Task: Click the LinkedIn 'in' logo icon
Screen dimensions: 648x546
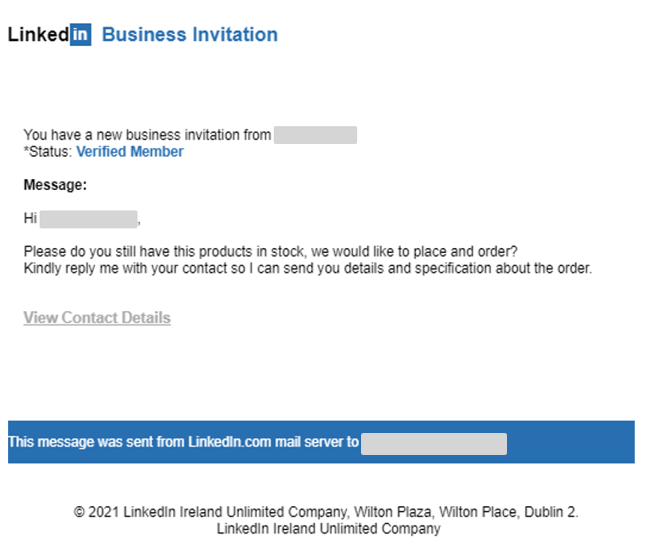Action: point(81,35)
